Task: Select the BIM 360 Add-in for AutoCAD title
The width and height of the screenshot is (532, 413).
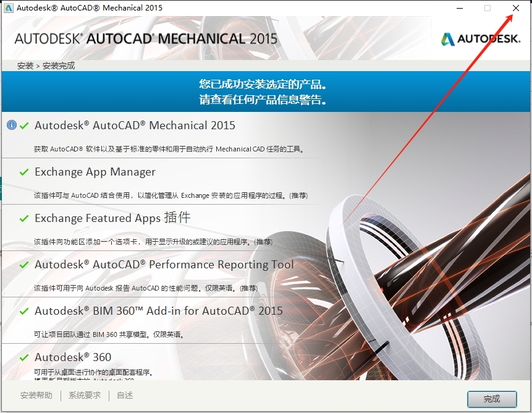Action: click(159, 311)
